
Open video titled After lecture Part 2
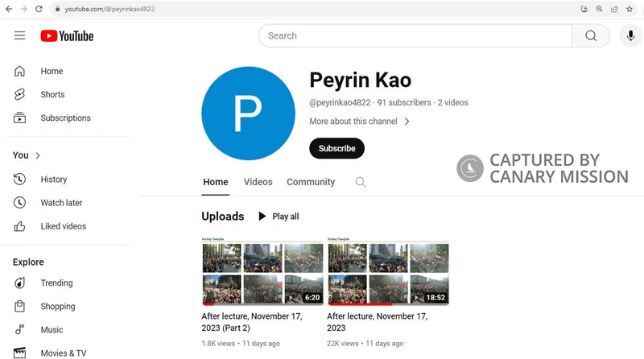[x=252, y=322]
